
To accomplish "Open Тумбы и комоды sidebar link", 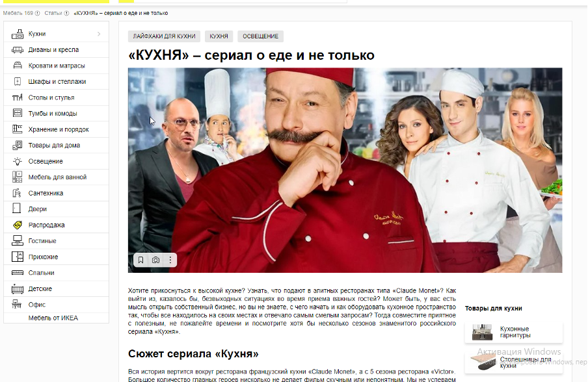I will [x=56, y=114].
